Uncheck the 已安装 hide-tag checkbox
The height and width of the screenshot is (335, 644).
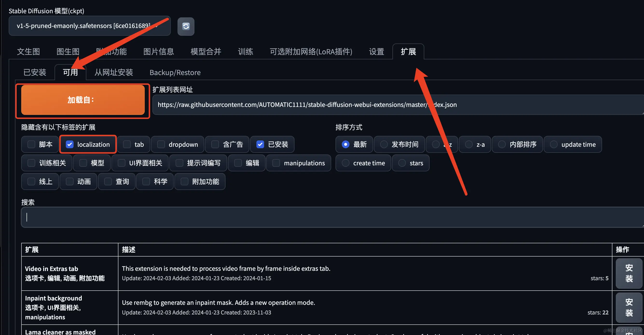click(260, 144)
